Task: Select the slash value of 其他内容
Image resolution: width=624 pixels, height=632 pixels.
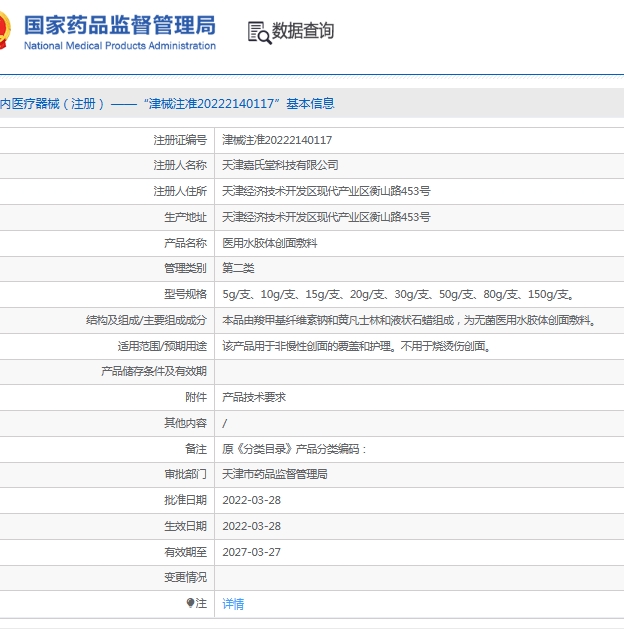Action: tap(225, 423)
